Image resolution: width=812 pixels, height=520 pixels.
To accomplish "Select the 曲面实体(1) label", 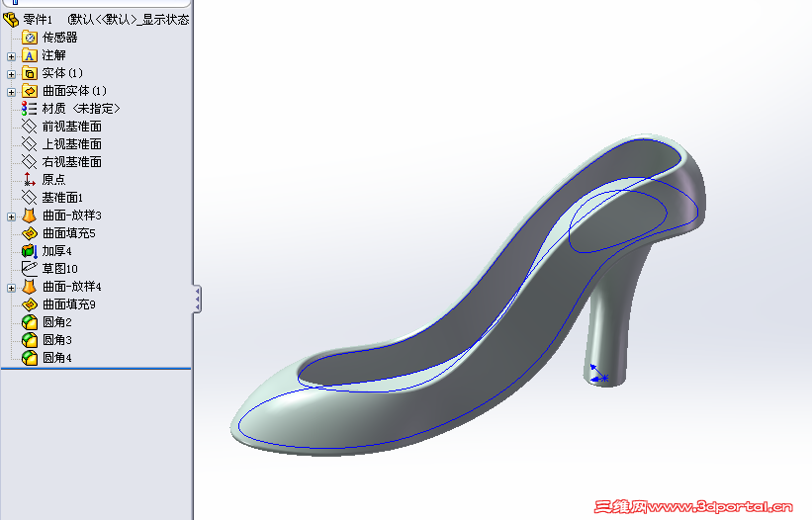I will pyautogui.click(x=74, y=91).
